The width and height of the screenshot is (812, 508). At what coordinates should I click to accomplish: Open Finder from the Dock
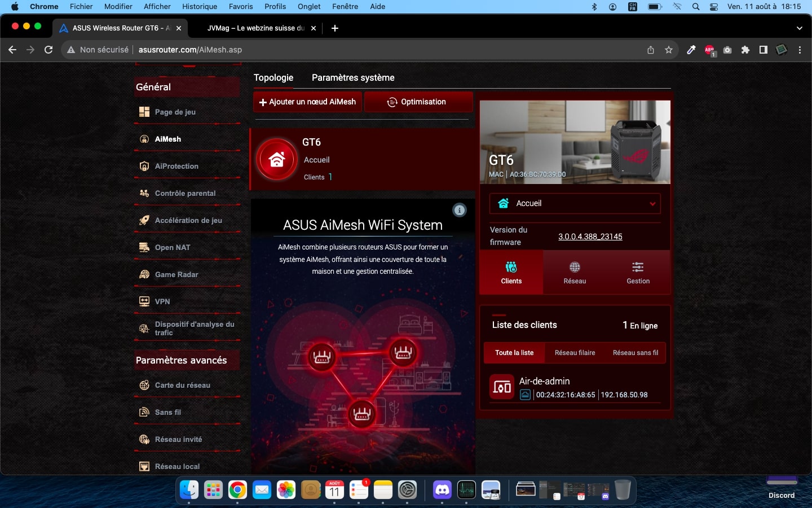point(189,489)
